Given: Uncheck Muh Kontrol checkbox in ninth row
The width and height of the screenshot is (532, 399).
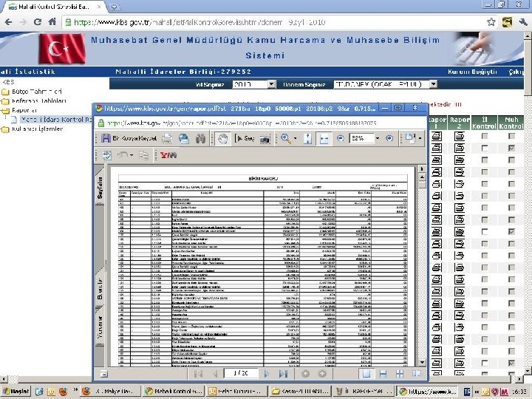Looking at the screenshot, I should 511,232.
